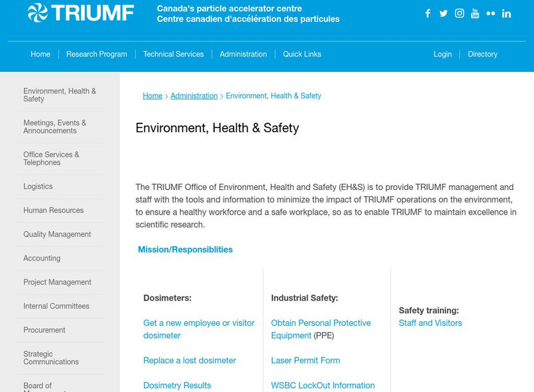Viewport: 534px width, 392px height.
Task: Click the Flickr icon
Action: (490, 13)
